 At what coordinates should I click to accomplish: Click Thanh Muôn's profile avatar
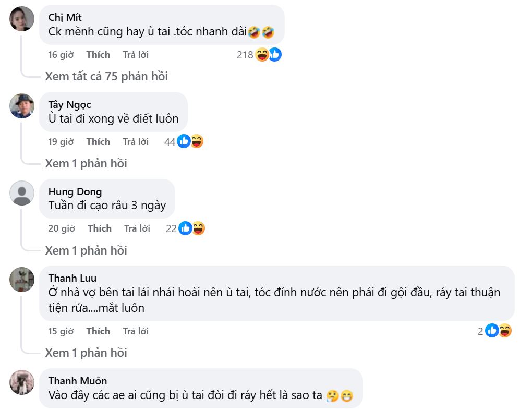(22, 382)
